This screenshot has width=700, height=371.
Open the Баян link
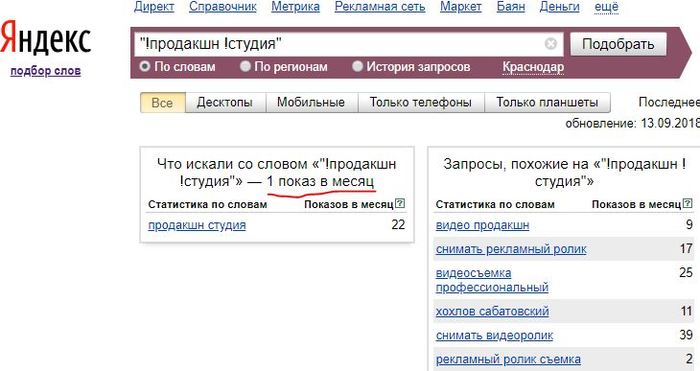pos(511,7)
